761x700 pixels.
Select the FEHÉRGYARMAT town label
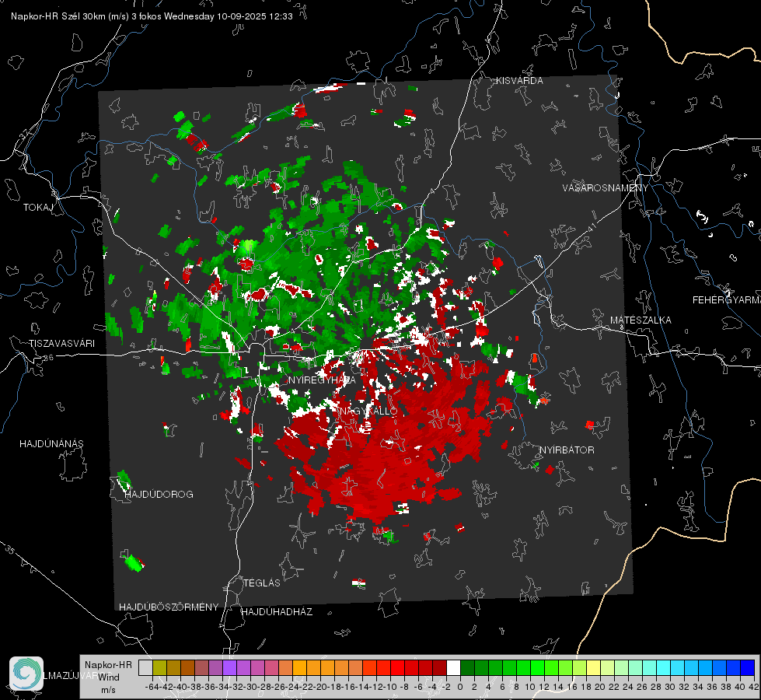pos(726,300)
